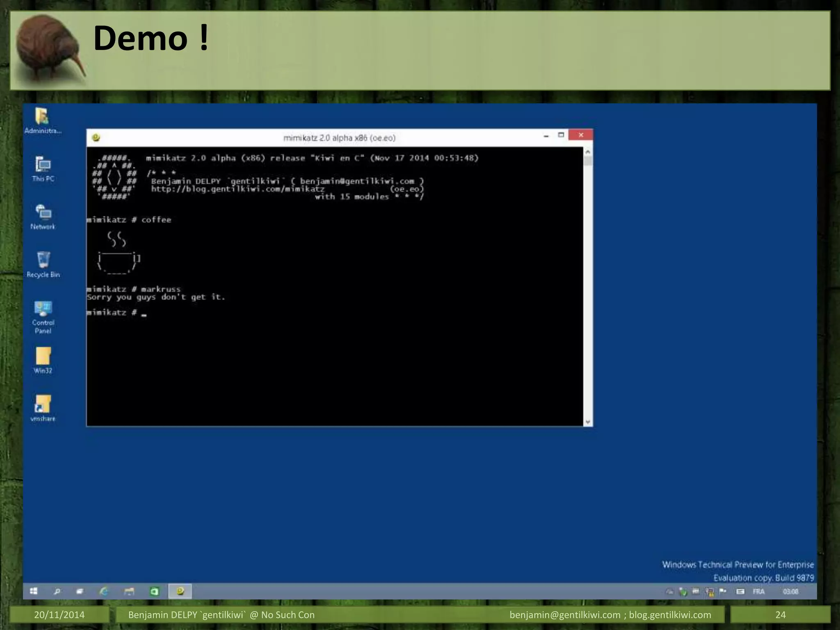Click 'with 15 modules' banner text

[x=352, y=197]
